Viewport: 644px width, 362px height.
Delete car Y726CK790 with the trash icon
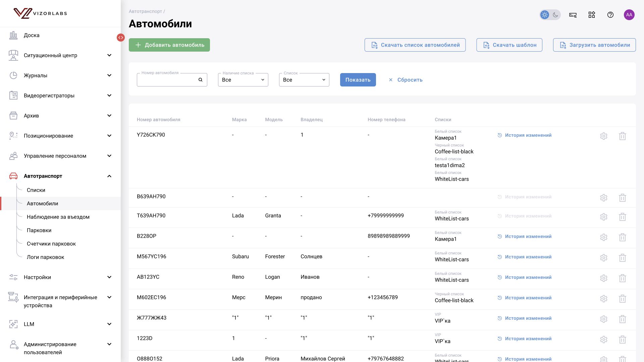coord(623,136)
